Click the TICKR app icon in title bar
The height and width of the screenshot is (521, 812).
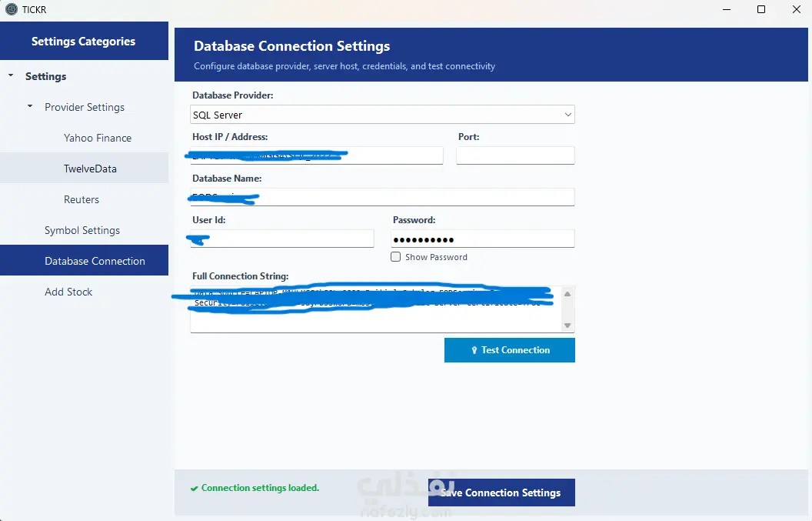11,9
